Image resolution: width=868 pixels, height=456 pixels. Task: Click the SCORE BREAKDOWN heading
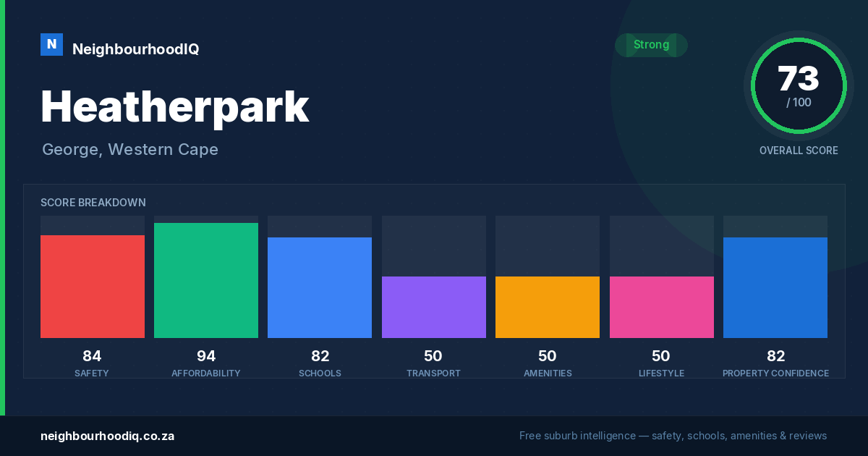pos(93,203)
